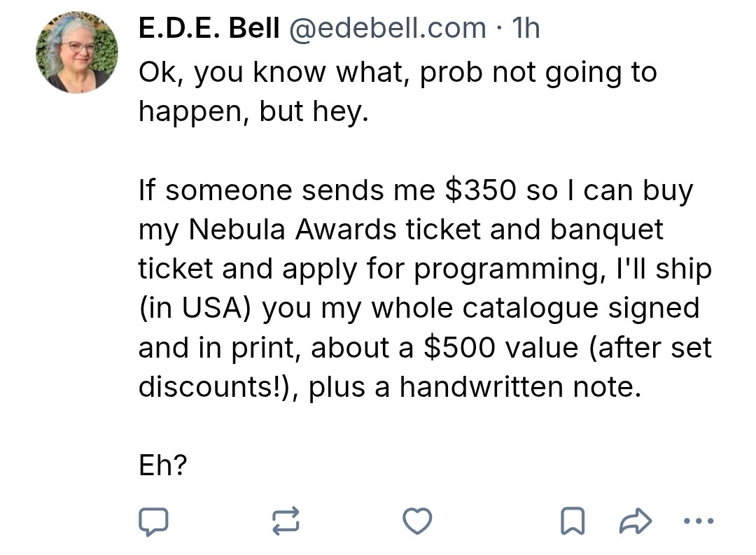Click the share arrow icon
The image size is (756, 555).
pyautogui.click(x=636, y=521)
